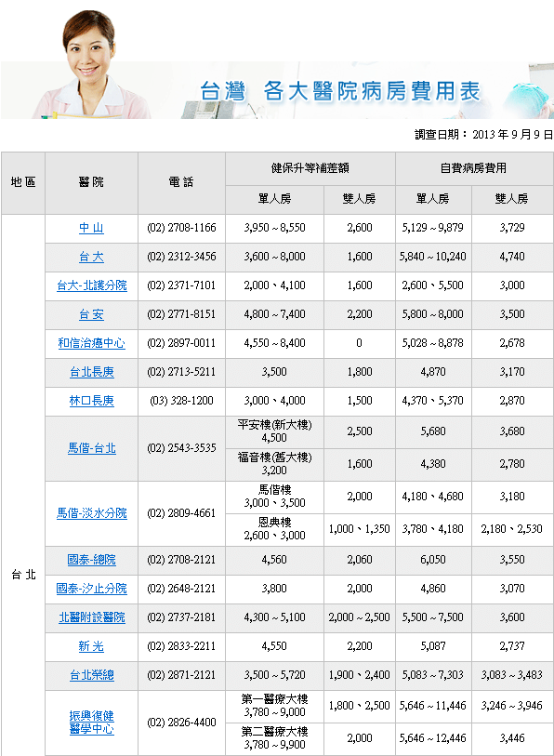Select the 和信治癌中心 link
Viewport: 554px width, 756px height.
point(92,343)
